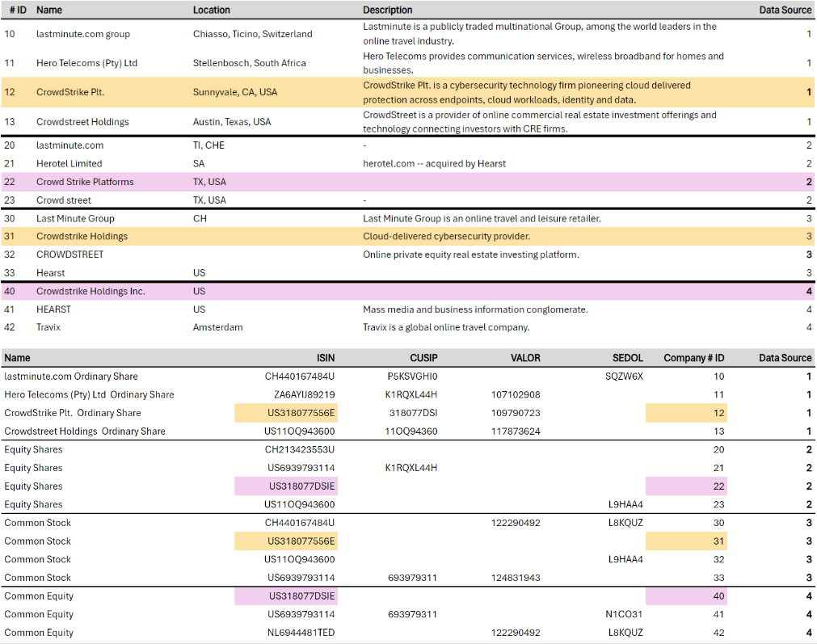Screen dimensions: 817x644
Task: Click the herotel.com acquired by Hearst description
Action: pos(434,163)
